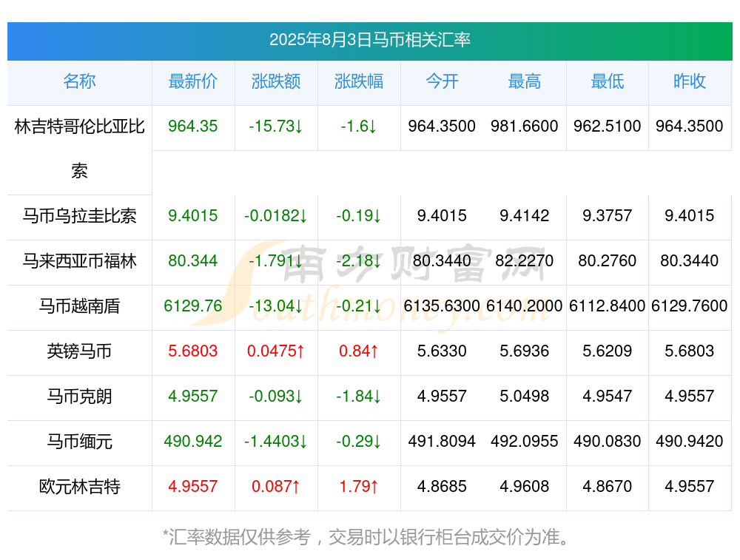The image size is (740, 560).
Task: Select the 名称 column header
Action: (x=79, y=81)
